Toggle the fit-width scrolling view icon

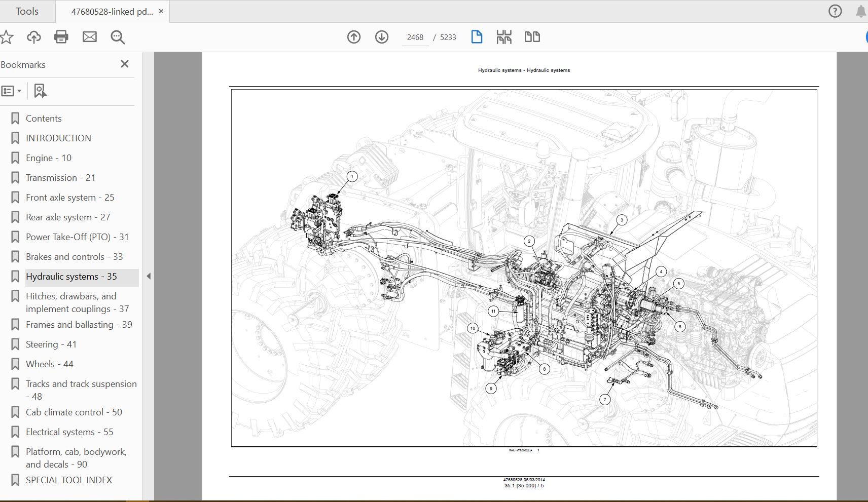[504, 37]
